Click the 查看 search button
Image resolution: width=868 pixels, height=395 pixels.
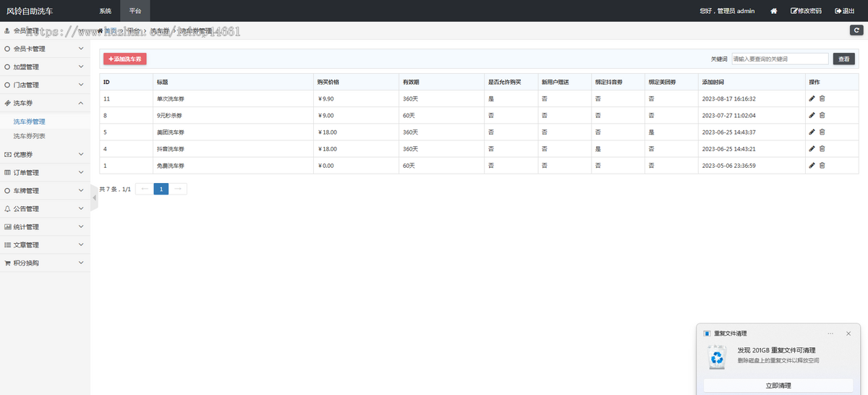[x=843, y=59]
